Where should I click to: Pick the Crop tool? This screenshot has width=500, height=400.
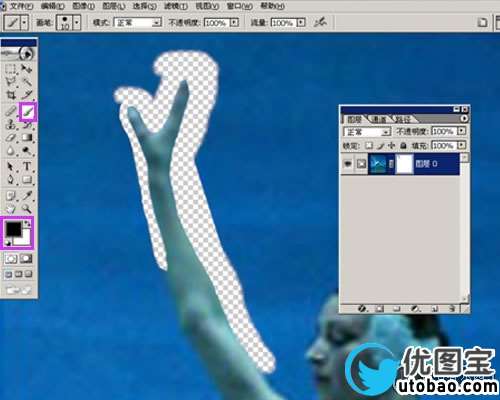pyautogui.click(x=11, y=94)
